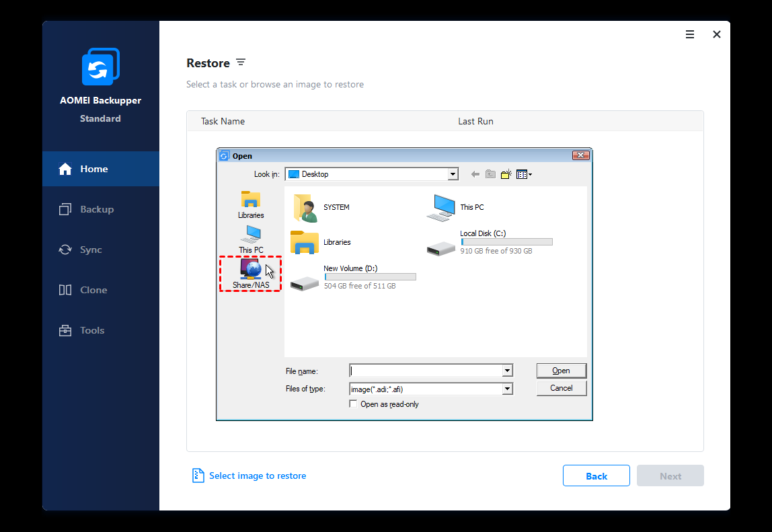The image size is (772, 532).
Task: Click inside the File name field
Action: pos(426,371)
